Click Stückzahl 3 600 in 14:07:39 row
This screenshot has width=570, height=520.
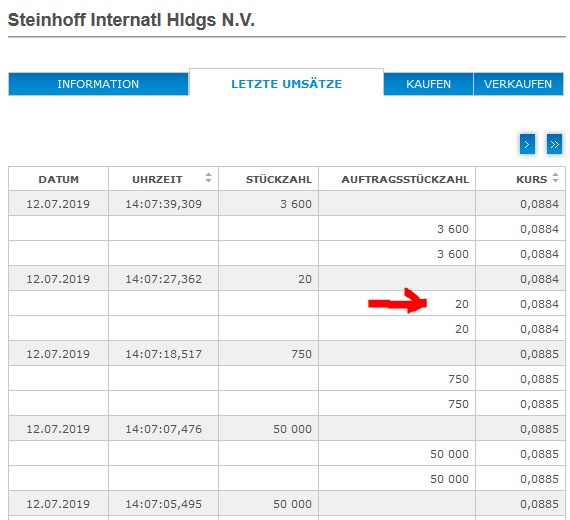tap(296, 204)
